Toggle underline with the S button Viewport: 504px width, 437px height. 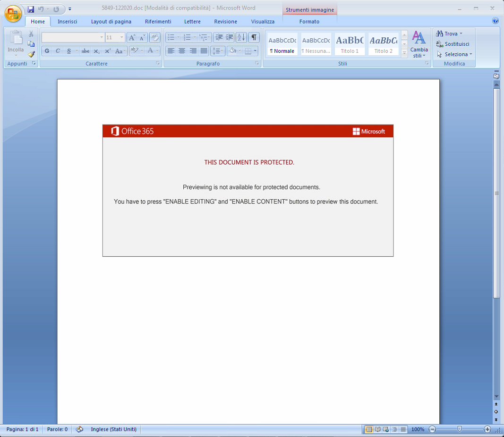[x=69, y=51]
